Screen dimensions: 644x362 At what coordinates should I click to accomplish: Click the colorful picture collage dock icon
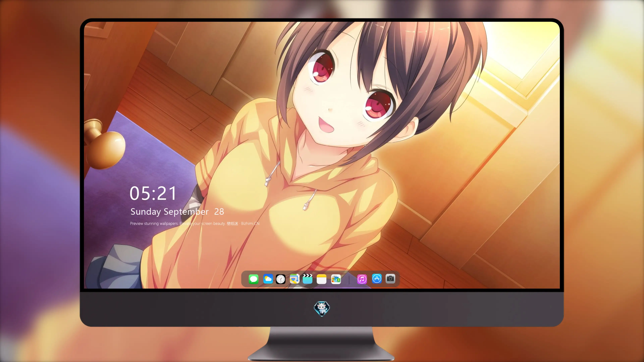coord(336,279)
